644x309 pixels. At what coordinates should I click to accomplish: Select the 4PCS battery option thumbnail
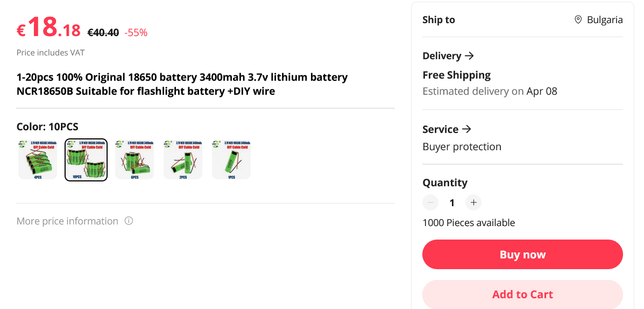[x=38, y=160]
